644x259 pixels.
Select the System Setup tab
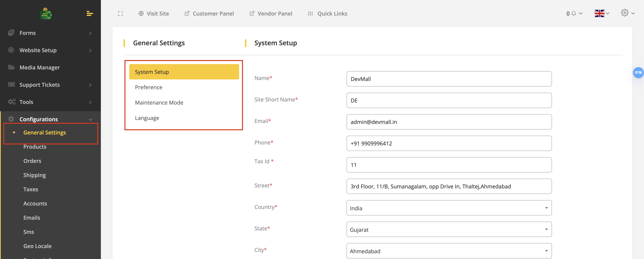(184, 72)
